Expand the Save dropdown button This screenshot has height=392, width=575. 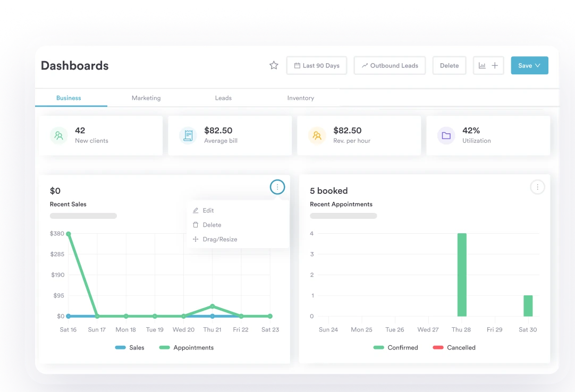[529, 65]
